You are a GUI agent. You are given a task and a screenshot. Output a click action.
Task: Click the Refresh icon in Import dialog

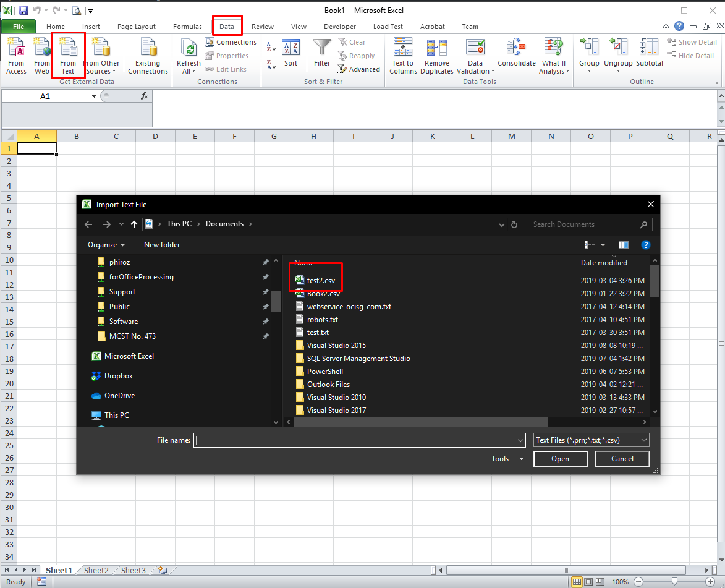point(514,224)
